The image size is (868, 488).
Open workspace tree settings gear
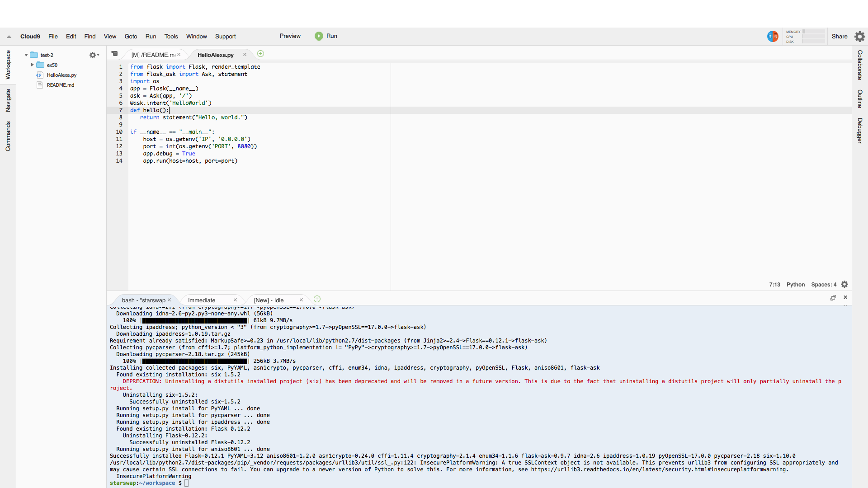click(x=94, y=55)
